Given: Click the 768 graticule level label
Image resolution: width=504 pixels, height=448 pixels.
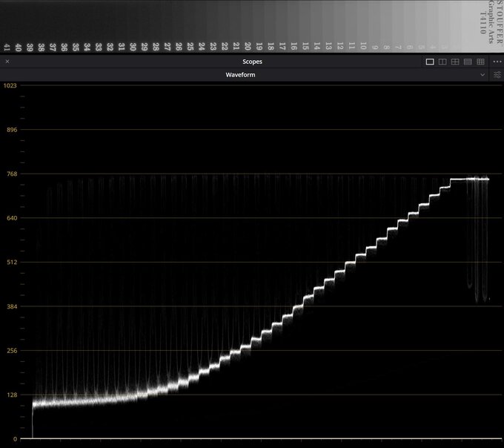Looking at the screenshot, I should pyautogui.click(x=12, y=174).
